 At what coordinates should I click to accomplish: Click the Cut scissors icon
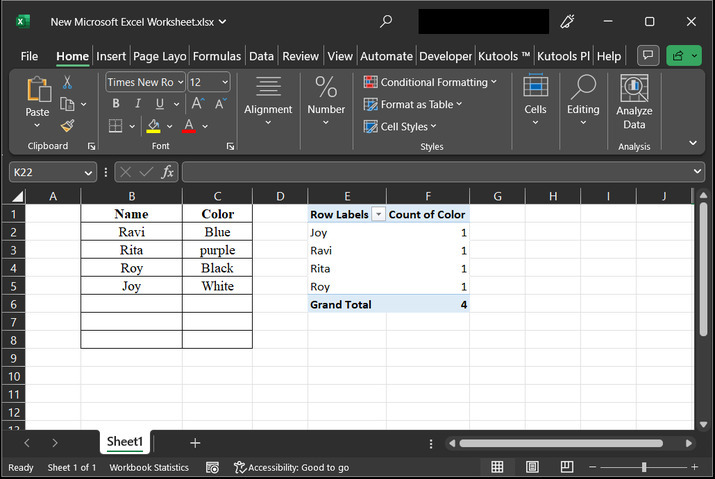[67, 83]
